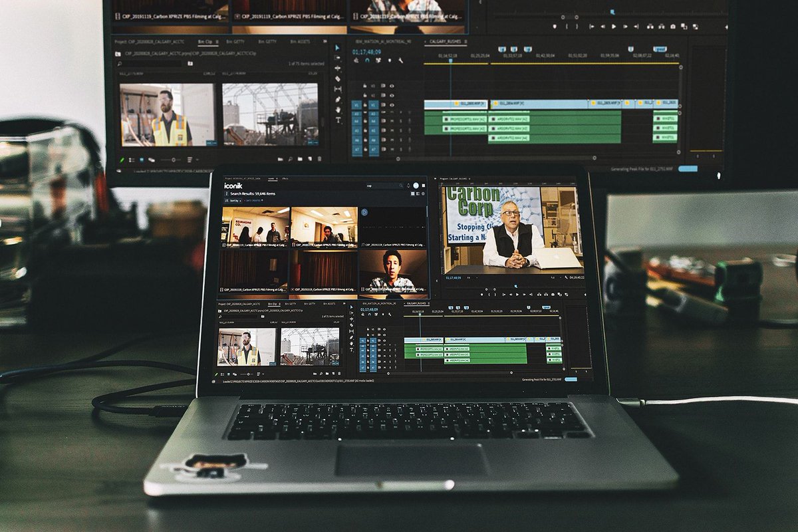Click the grid view icon in iconik results
Screen dimensions: 798x532
click(x=412, y=194)
